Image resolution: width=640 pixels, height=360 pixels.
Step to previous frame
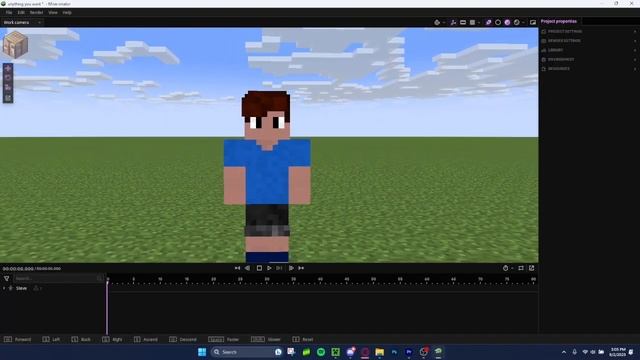(247, 268)
